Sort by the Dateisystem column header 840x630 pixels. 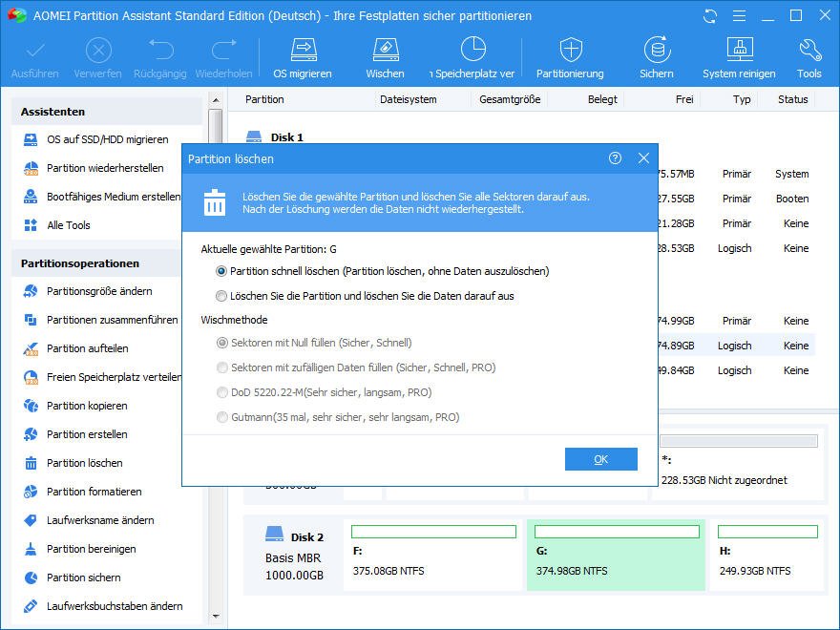[x=409, y=99]
